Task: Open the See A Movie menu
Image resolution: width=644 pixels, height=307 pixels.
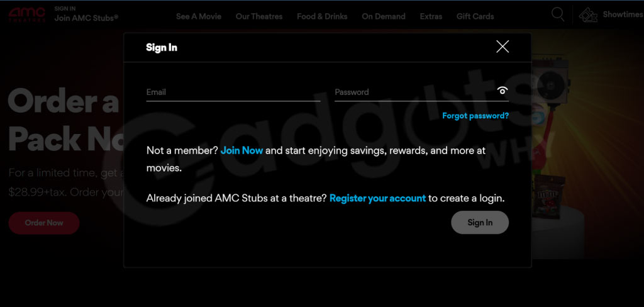Action: [x=199, y=16]
